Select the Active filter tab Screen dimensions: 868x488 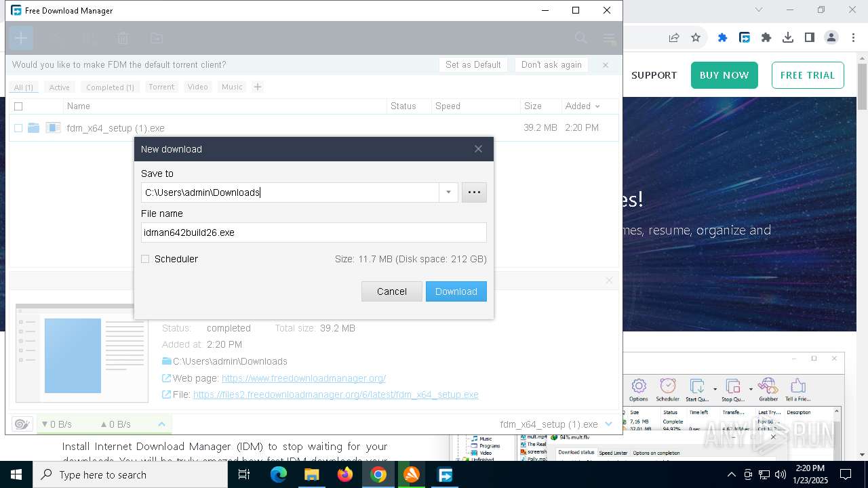(x=59, y=87)
